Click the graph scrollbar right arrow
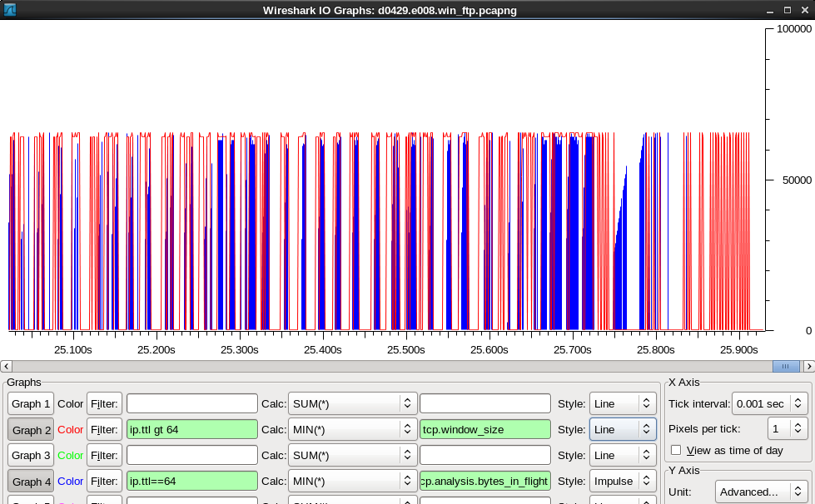The image size is (815, 504). tap(808, 366)
